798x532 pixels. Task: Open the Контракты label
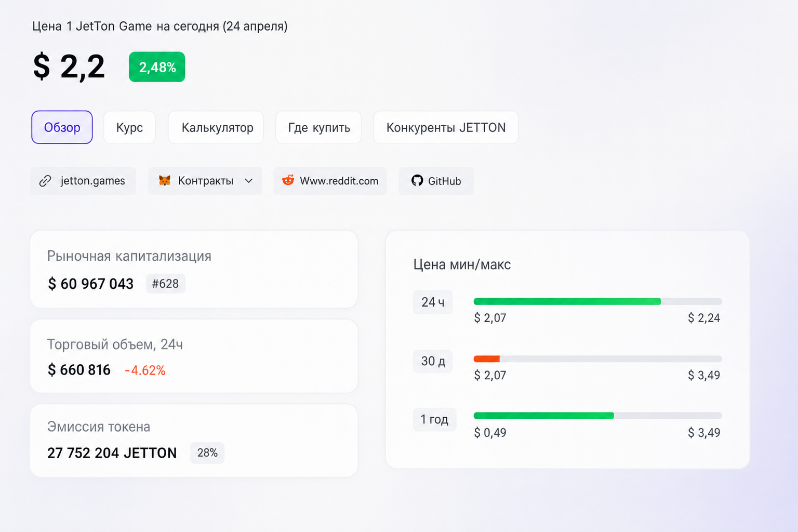click(206, 181)
